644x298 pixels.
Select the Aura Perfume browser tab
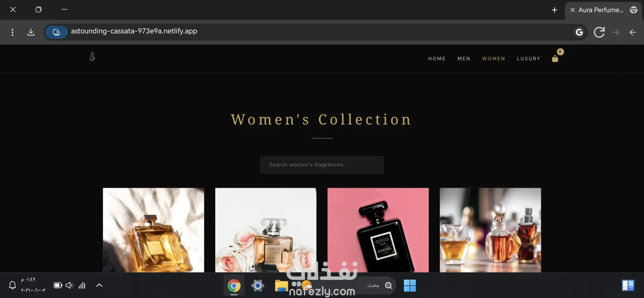[603, 10]
